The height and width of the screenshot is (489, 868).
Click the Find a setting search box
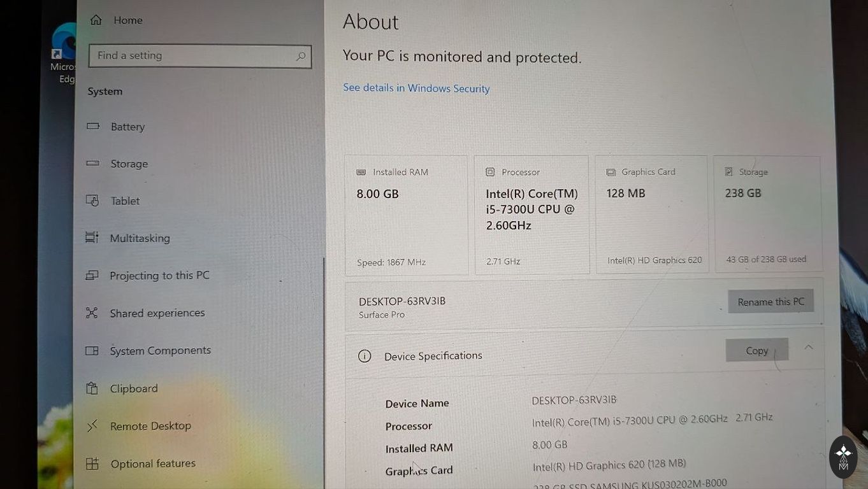tap(200, 56)
